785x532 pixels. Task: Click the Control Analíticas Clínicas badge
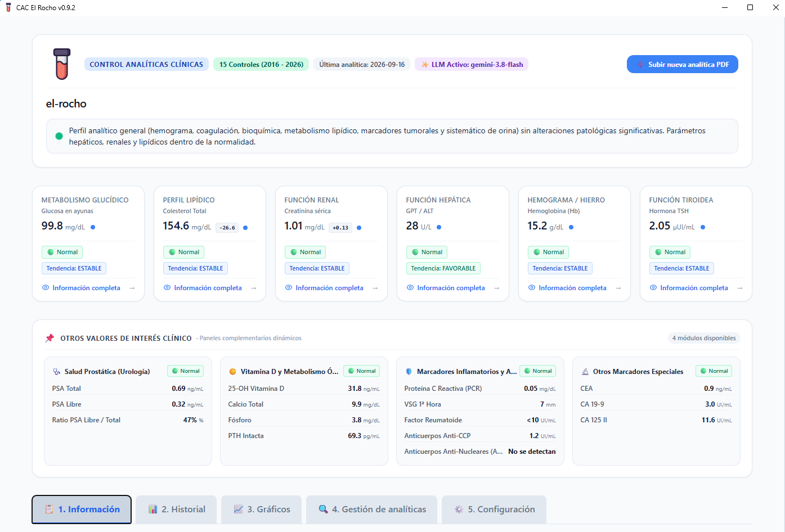(146, 64)
